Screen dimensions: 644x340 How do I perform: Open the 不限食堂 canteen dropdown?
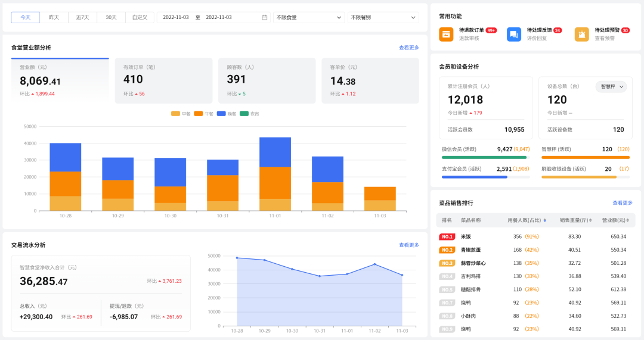pos(308,17)
